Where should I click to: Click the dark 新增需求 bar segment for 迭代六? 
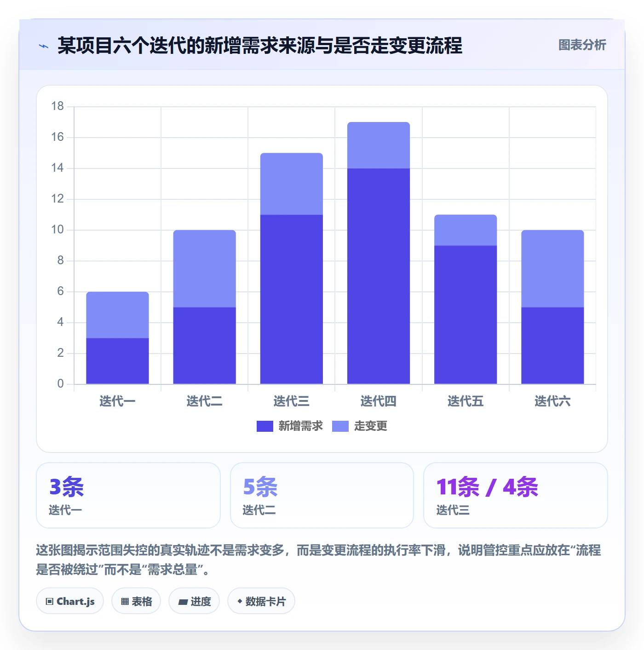pos(552,346)
